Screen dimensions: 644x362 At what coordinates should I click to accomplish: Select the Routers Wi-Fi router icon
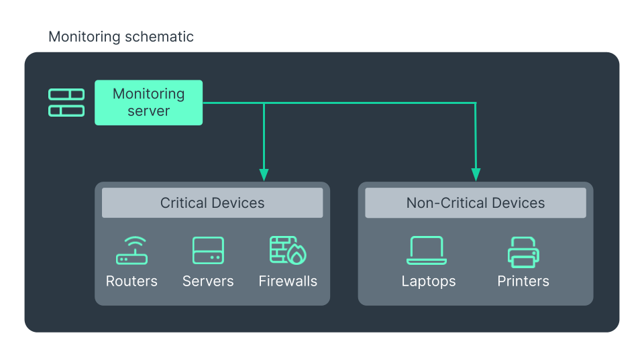pyautogui.click(x=131, y=251)
